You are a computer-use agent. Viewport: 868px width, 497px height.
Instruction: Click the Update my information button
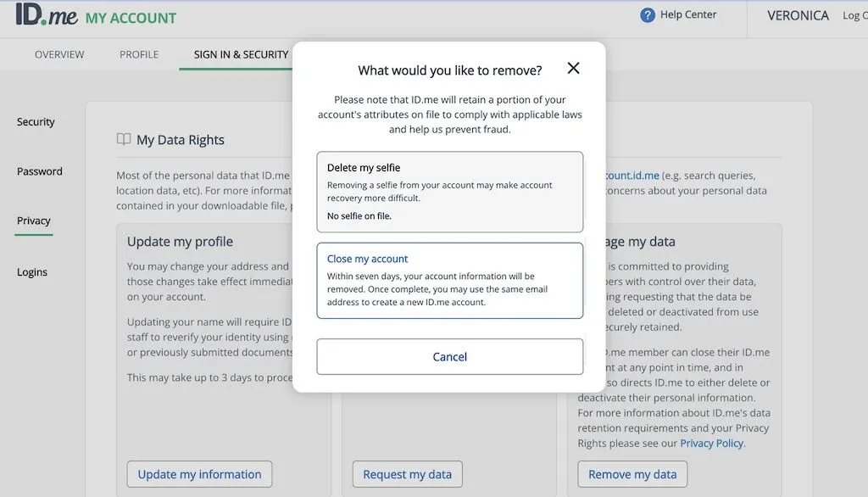[198, 474]
